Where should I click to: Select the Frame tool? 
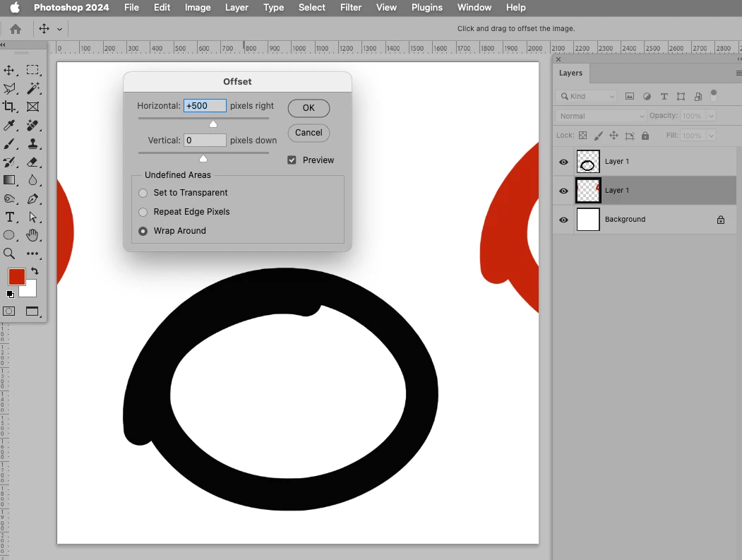coord(32,107)
